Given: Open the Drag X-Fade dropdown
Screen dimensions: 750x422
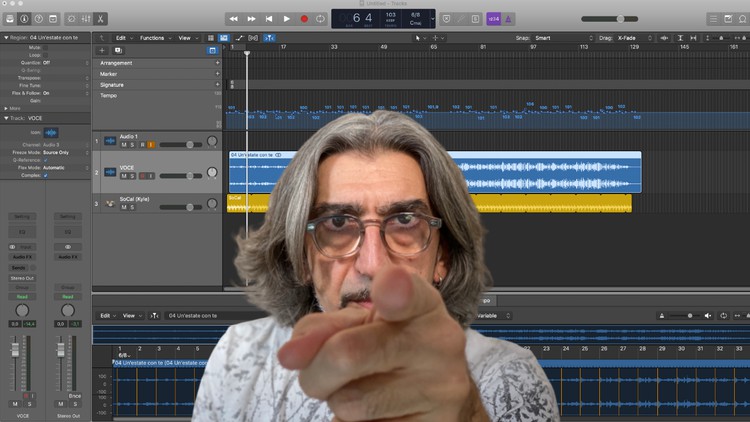Looking at the screenshot, I should (634, 38).
